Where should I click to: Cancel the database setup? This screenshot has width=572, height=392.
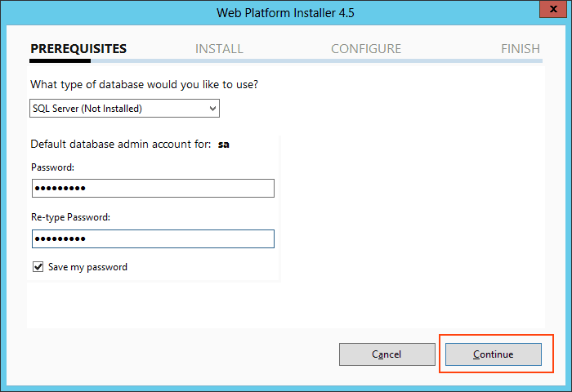click(387, 354)
